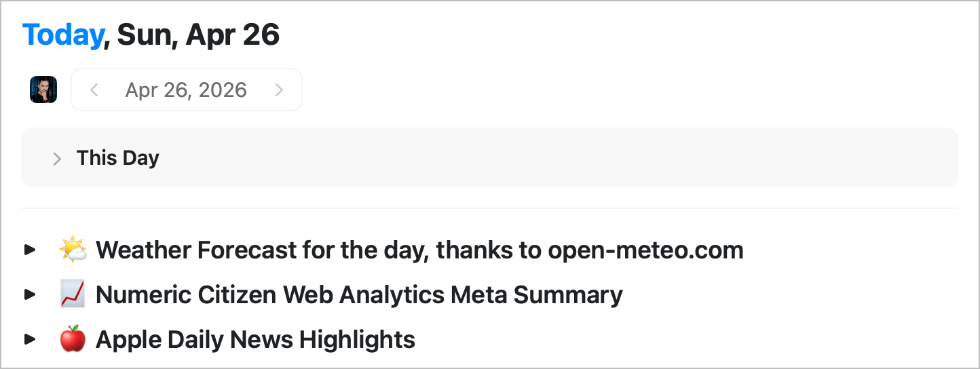Advance to the next day with right chevron
This screenshot has height=369, width=980.
point(278,90)
